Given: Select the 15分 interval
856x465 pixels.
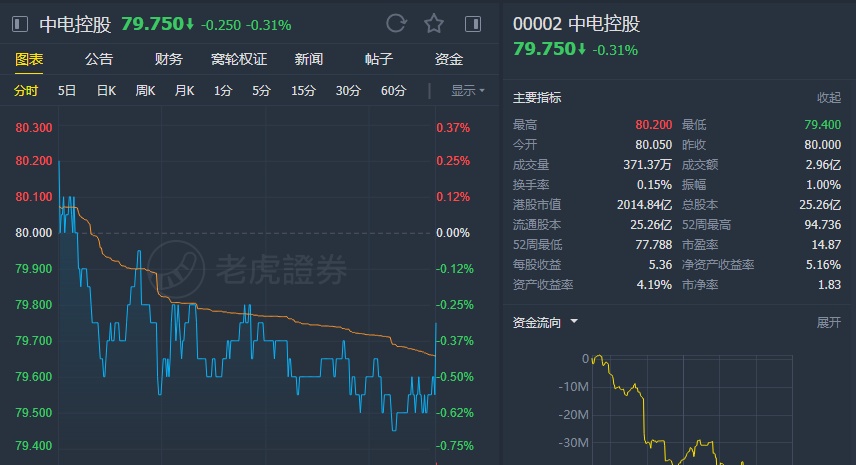Looking at the screenshot, I should 303,91.
